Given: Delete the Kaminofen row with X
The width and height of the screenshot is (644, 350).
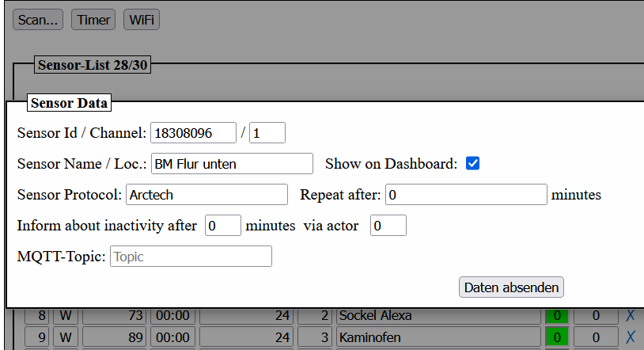Looking at the screenshot, I should 630,337.
